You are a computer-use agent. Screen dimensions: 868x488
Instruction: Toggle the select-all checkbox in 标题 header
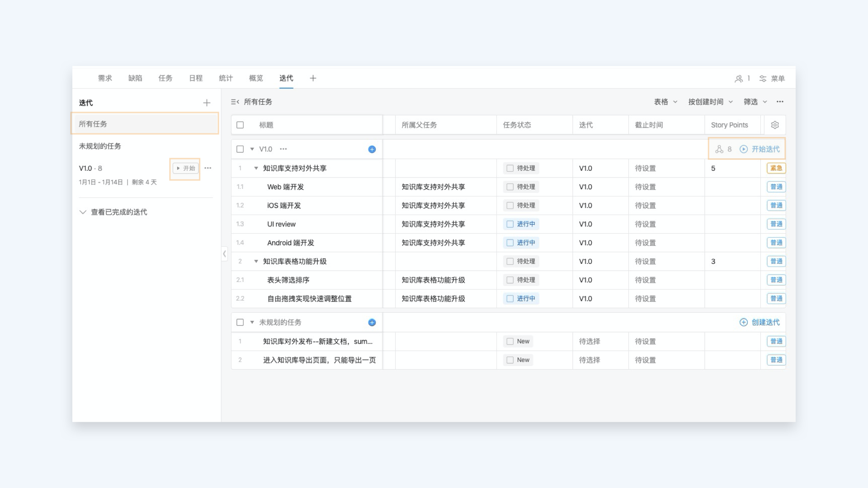240,125
